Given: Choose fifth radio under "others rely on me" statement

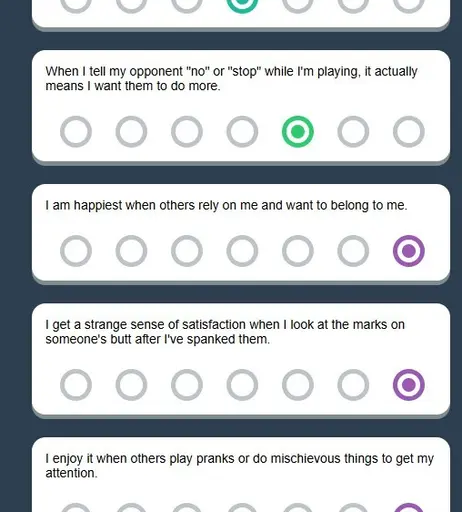Looking at the screenshot, I should point(298,251).
